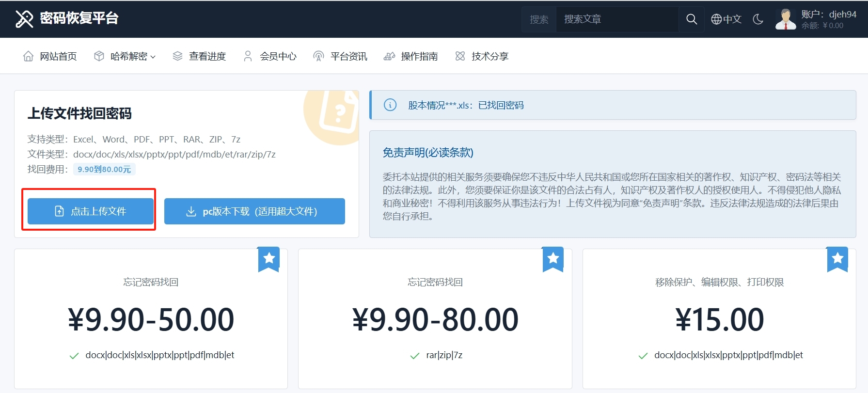868x393 pixels.
Task: Open 会员中心 member center
Action: [x=270, y=57]
